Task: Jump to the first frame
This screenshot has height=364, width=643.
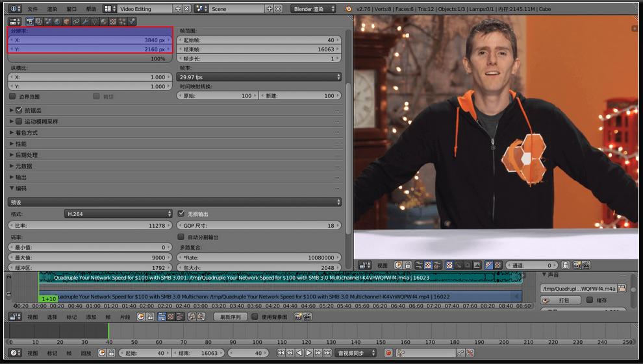Action: click(x=281, y=352)
